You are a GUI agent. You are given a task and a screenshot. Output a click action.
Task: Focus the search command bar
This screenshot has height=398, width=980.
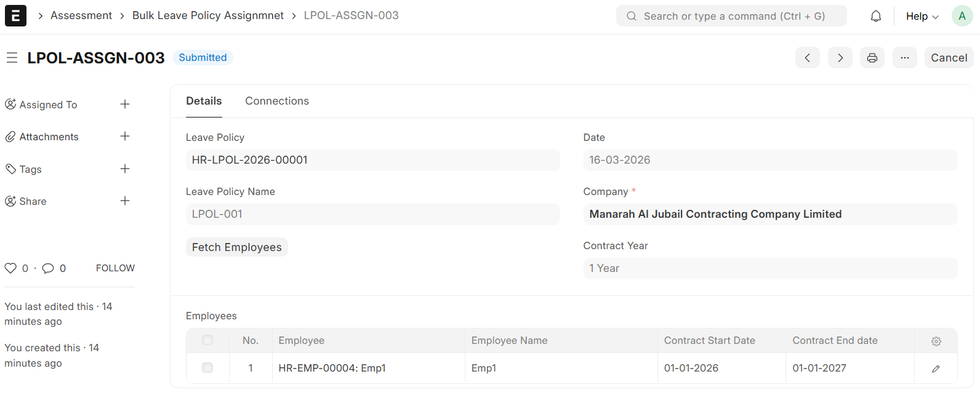tap(731, 17)
